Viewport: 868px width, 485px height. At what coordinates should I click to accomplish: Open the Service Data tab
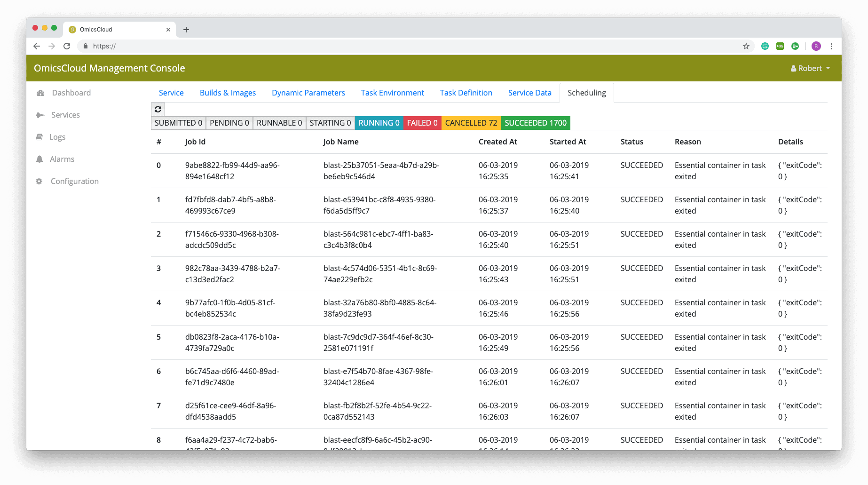[x=530, y=93]
